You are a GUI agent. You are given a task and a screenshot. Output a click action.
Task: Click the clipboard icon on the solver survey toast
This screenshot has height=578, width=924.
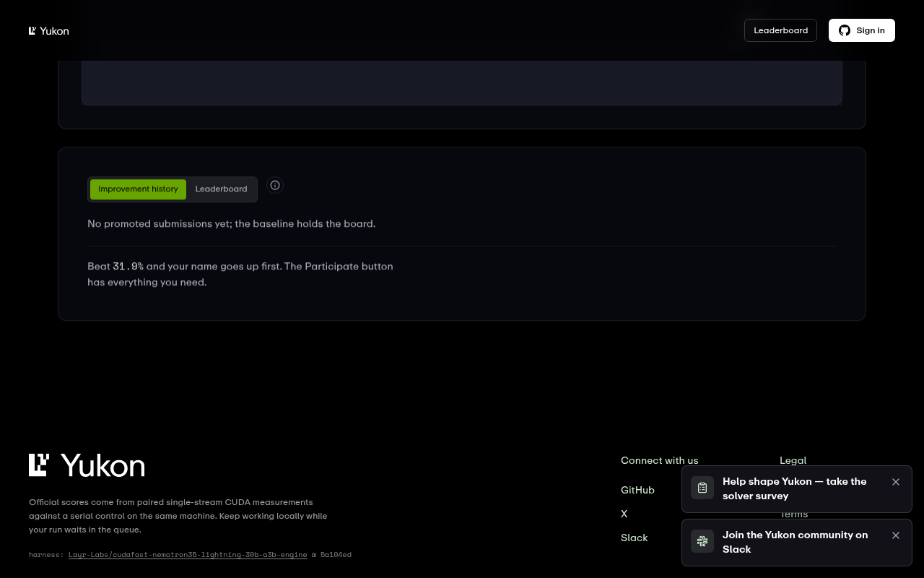702,488
